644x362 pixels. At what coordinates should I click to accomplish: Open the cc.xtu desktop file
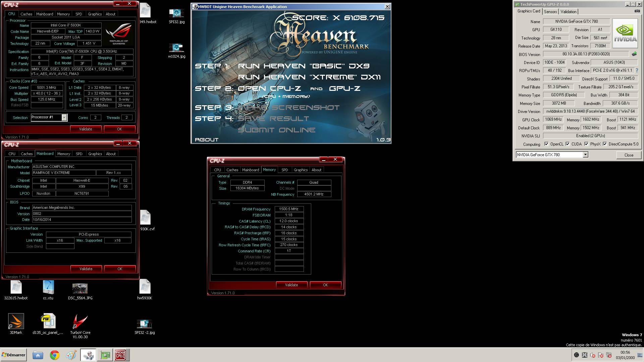pyautogui.click(x=48, y=290)
